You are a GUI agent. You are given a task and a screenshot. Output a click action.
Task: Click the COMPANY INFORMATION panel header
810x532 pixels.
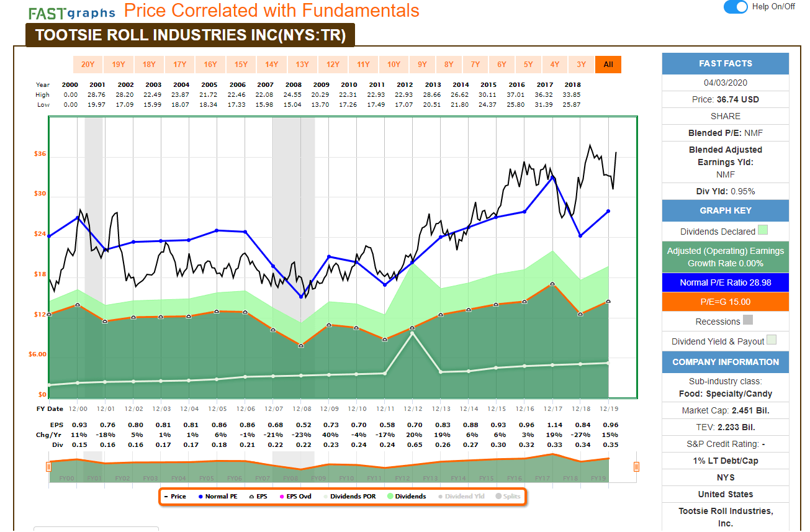click(x=726, y=362)
